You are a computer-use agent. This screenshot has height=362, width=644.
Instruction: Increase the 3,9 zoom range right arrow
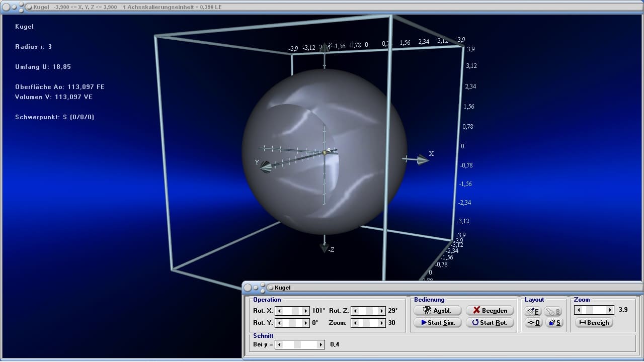[610, 310]
